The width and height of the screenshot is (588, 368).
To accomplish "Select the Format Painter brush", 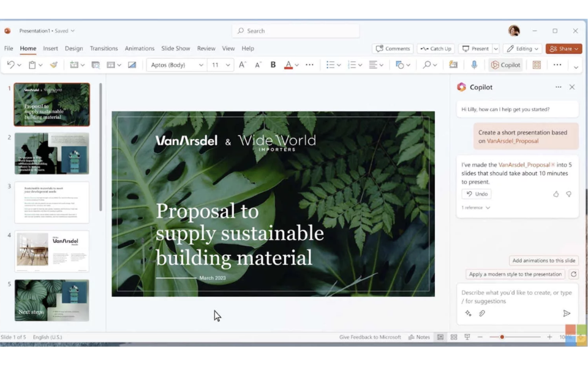I will click(54, 65).
